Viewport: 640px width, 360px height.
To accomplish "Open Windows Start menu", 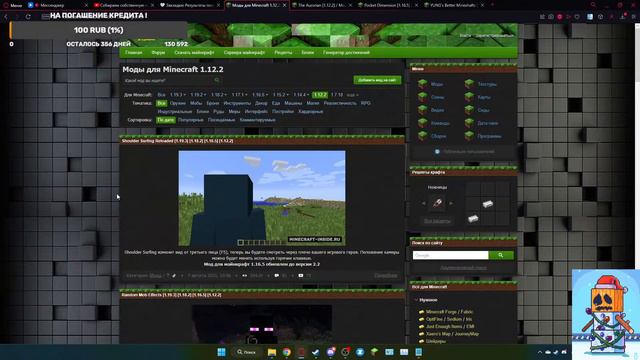I will (x=221, y=352).
